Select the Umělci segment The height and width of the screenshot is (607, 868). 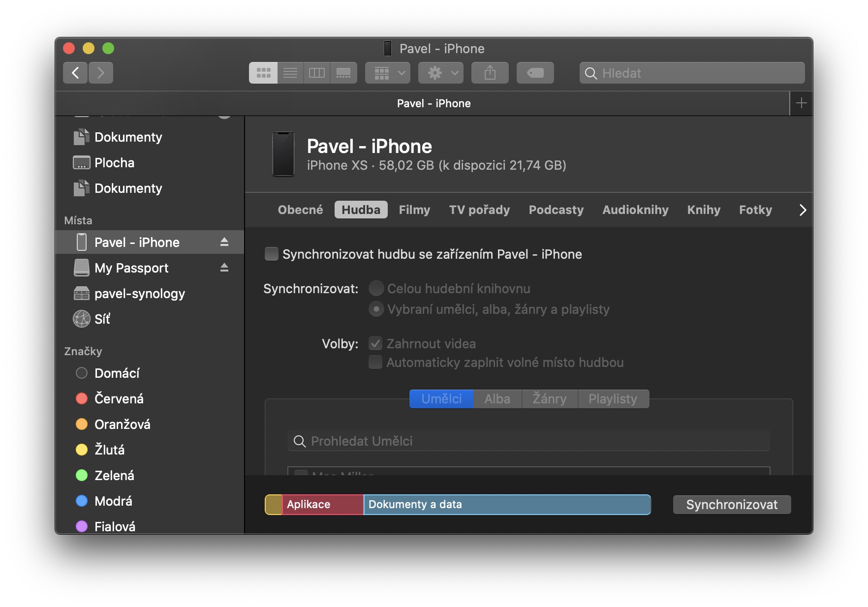441,398
